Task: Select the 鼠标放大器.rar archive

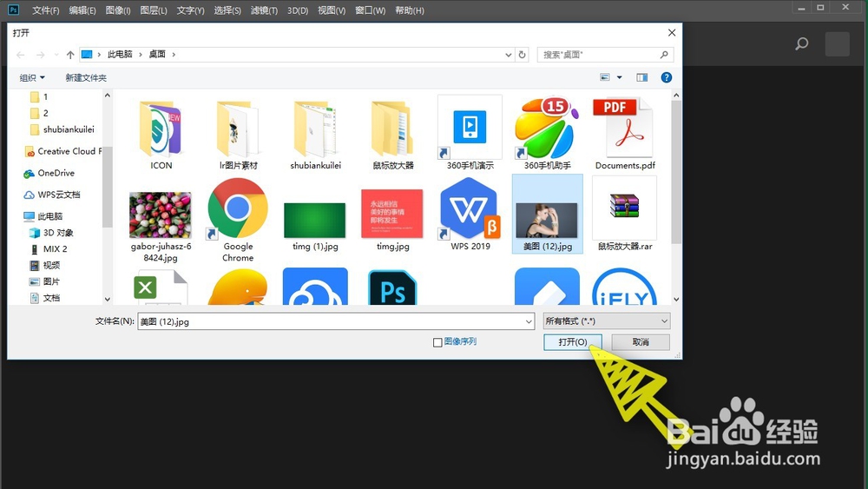Action: 625,215
